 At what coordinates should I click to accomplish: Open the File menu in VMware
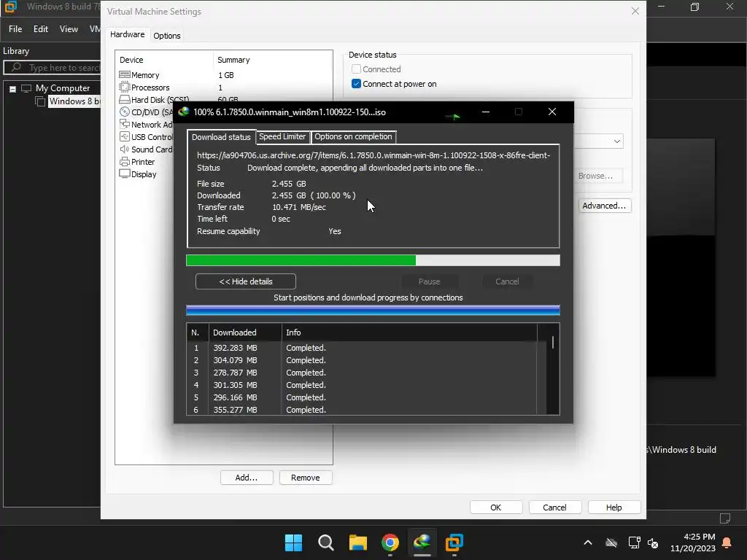pyautogui.click(x=15, y=29)
